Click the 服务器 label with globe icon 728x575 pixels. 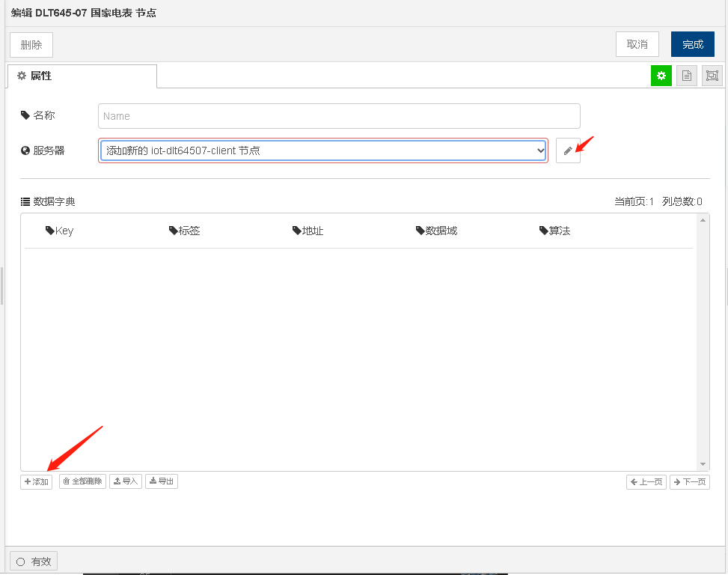[x=43, y=150]
